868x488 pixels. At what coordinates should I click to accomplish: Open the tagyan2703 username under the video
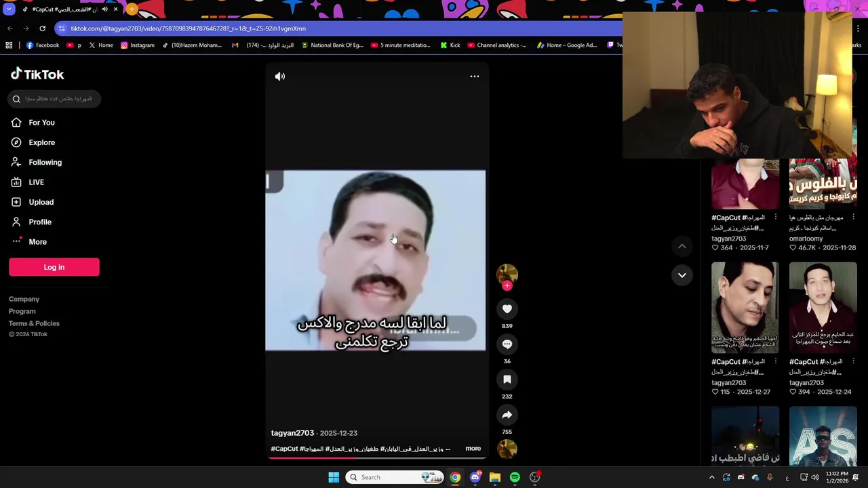pos(292,433)
